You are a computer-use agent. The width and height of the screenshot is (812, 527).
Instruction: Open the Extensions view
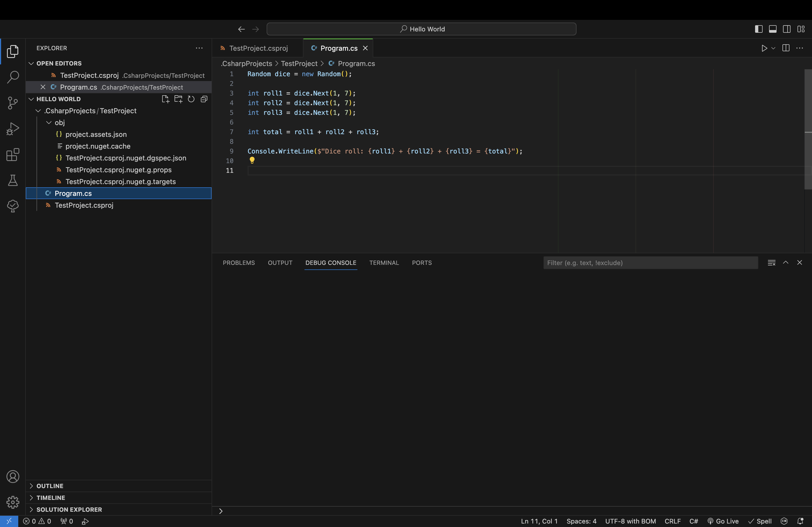point(13,155)
